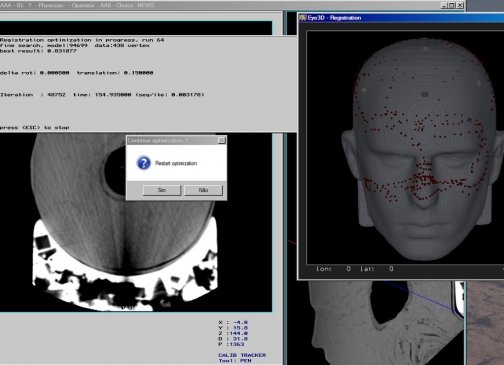Click the X coordinate readout
This screenshot has width=504, height=365.
[233, 322]
